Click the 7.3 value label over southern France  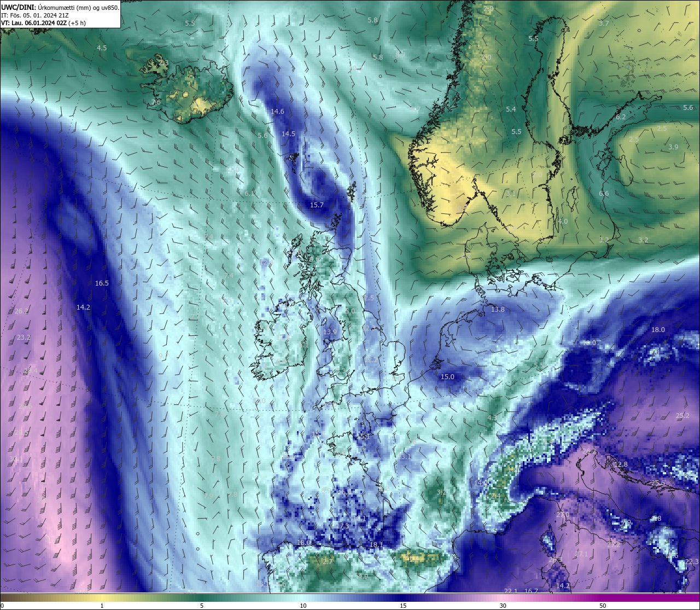click(x=345, y=525)
